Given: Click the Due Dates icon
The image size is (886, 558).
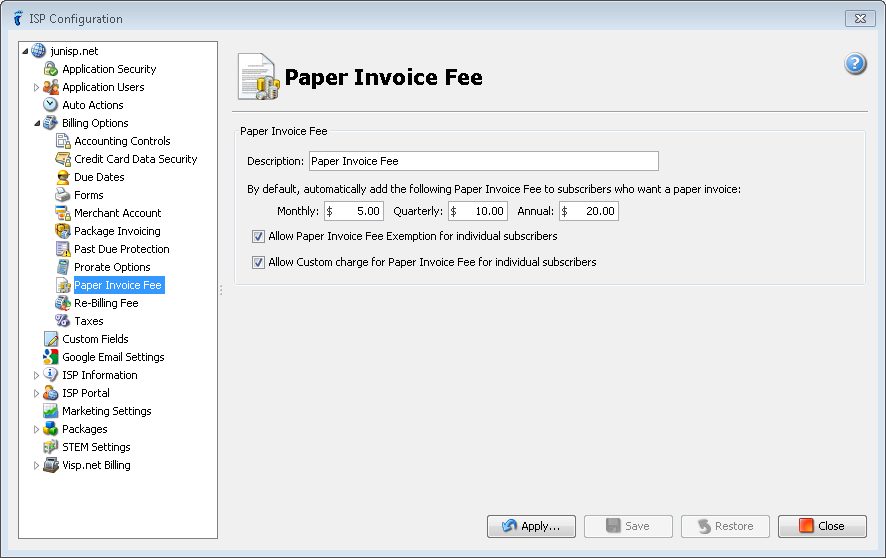Looking at the screenshot, I should (63, 177).
